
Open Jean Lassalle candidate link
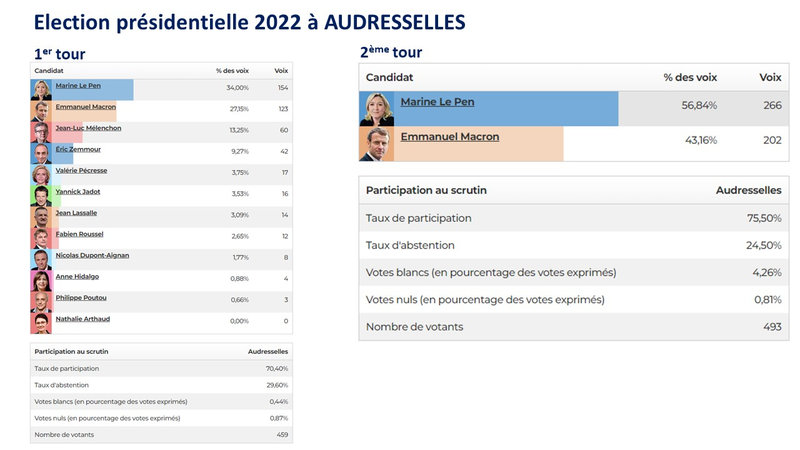tap(76, 213)
